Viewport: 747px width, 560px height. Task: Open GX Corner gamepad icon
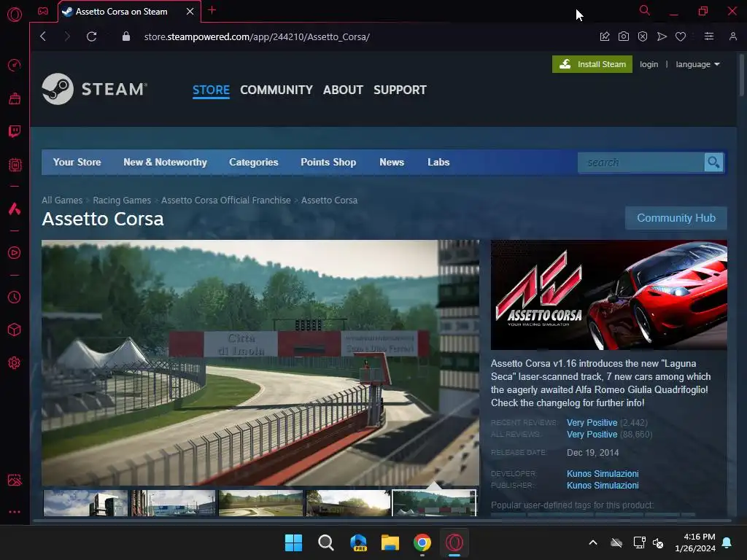click(x=43, y=11)
